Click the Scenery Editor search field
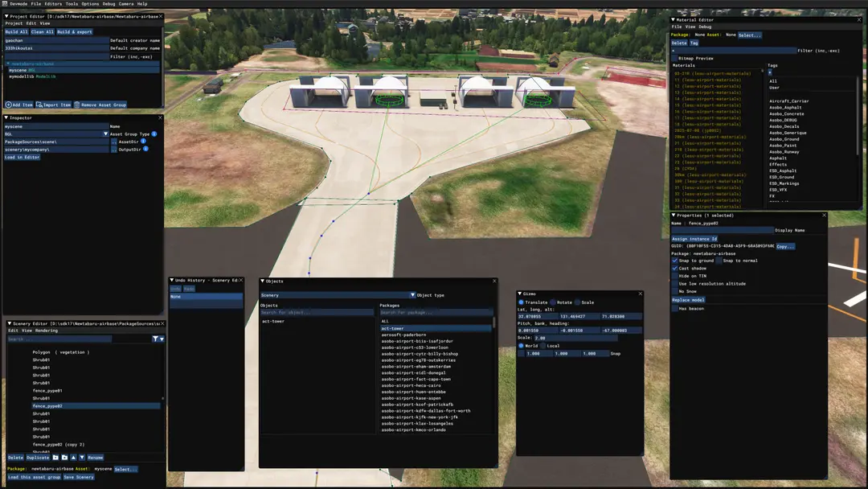This screenshot has width=868, height=489. [59, 339]
